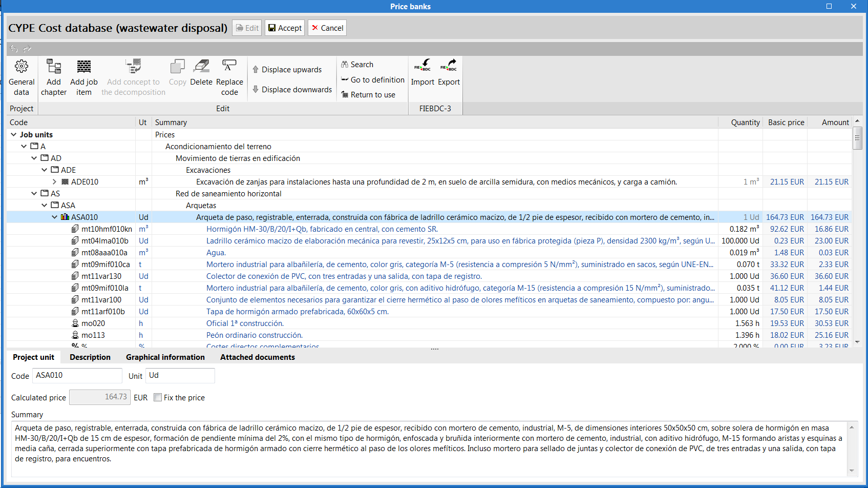
Task: Select the Replace code tool
Action: [x=229, y=76]
